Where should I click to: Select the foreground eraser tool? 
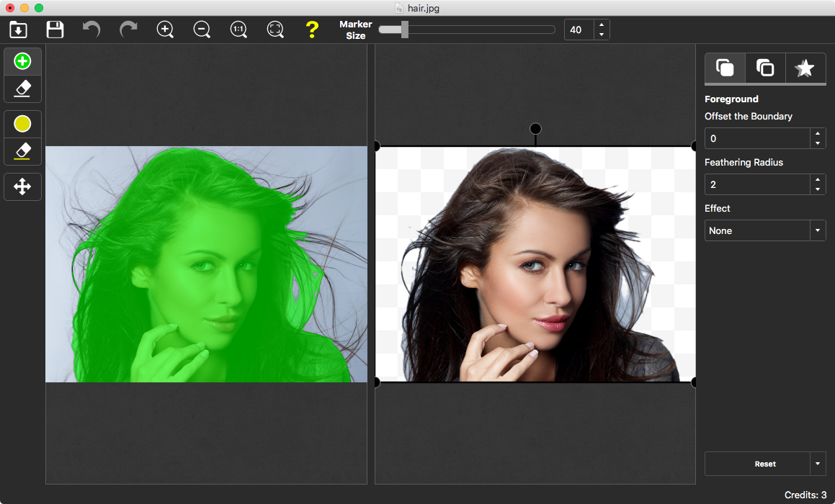22,89
